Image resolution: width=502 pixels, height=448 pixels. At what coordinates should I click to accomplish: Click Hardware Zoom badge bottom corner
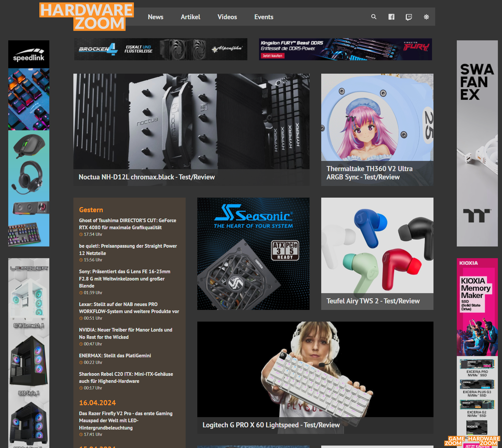[484, 441]
